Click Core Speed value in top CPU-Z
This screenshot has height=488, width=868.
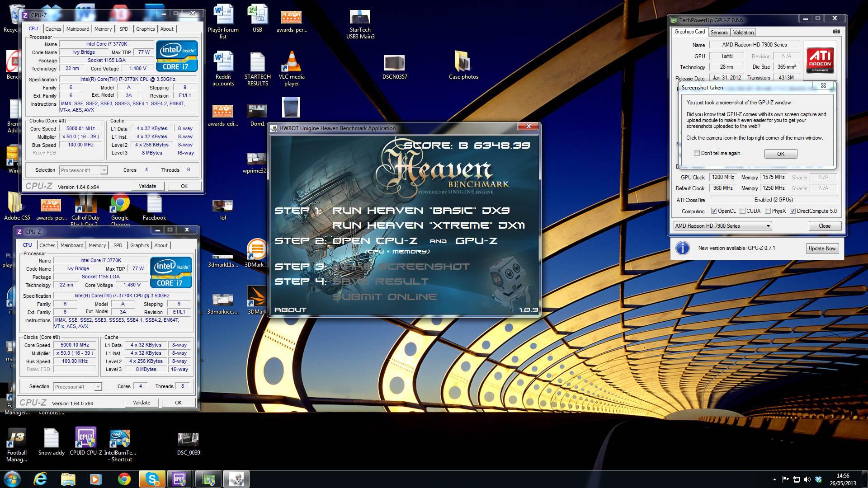click(x=81, y=128)
